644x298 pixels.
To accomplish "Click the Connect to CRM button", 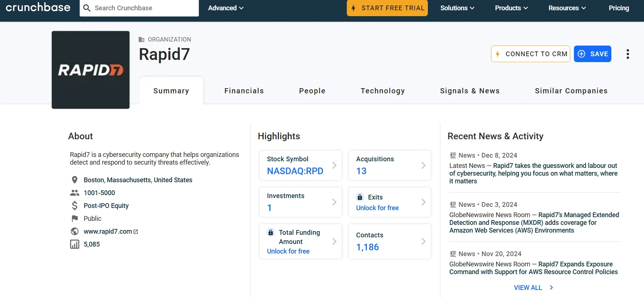I will point(531,54).
